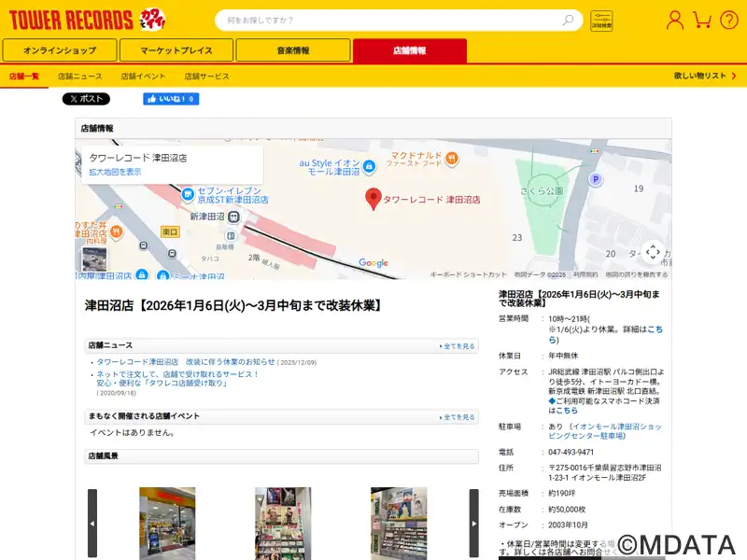
Task: Open the 改装に伴う休業のお知らせ news link
Action: coord(186,362)
